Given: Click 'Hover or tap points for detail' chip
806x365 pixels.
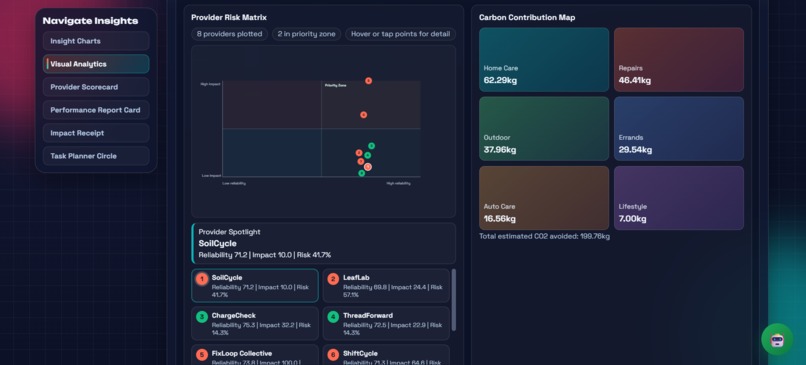Looking at the screenshot, I should (400, 34).
